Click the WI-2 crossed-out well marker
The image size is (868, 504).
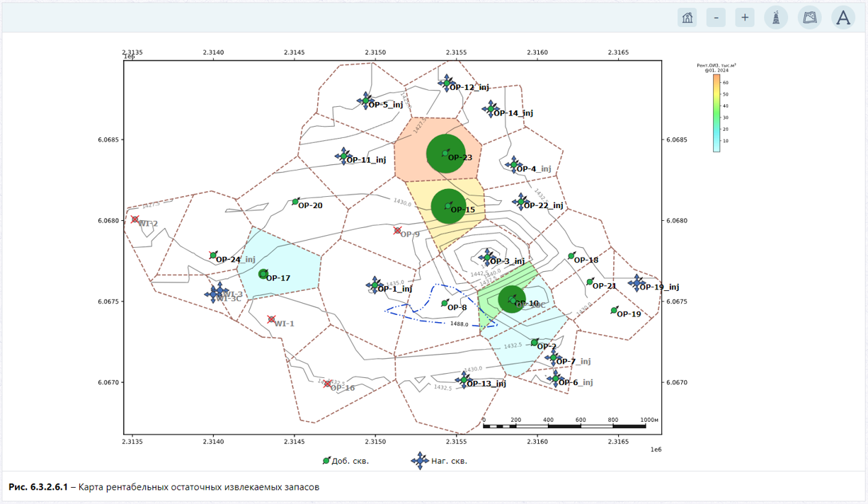point(135,219)
